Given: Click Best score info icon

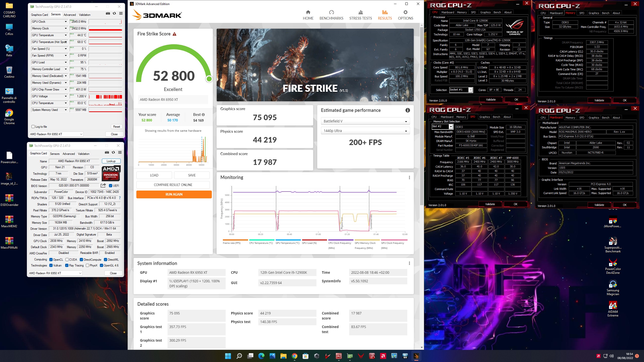Looking at the screenshot, I should click(203, 115).
